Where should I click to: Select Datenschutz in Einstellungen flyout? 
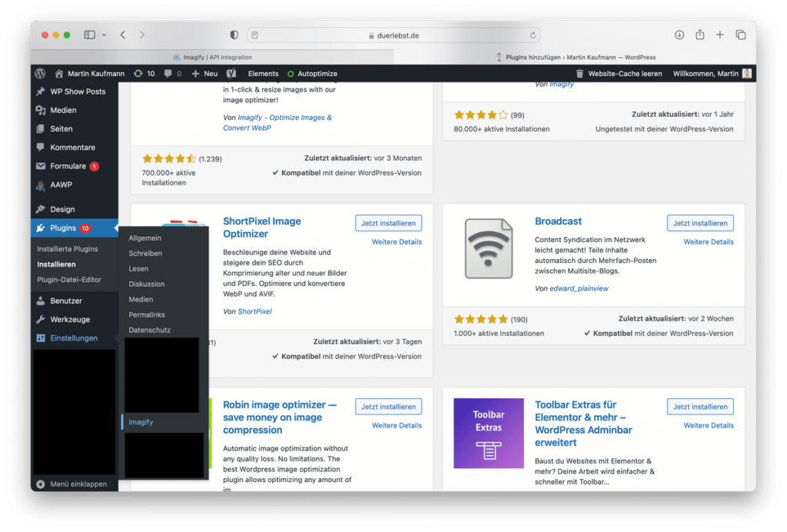click(x=150, y=330)
